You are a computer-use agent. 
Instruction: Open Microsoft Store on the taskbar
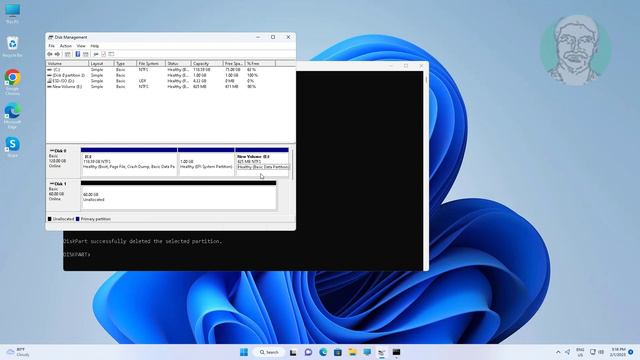338,352
